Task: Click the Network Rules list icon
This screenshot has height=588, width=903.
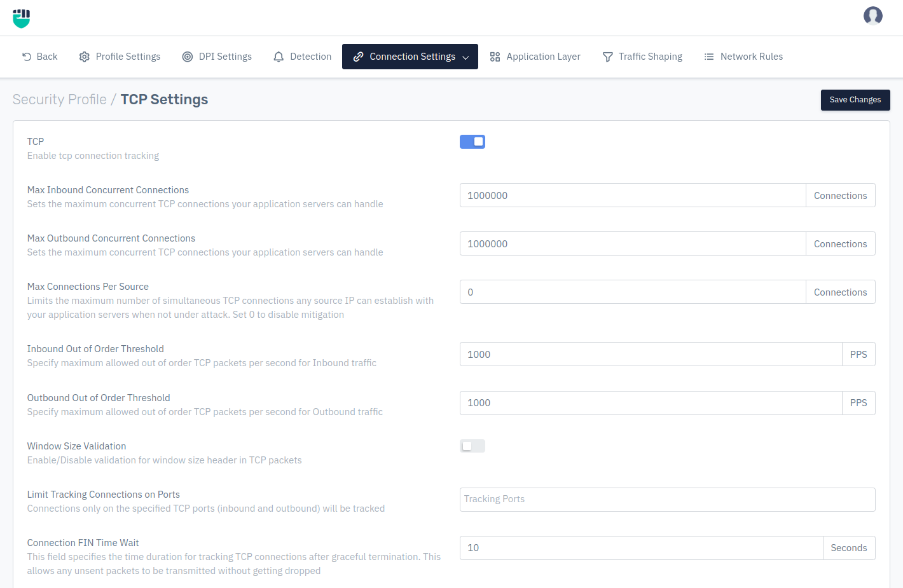Action: click(x=709, y=57)
